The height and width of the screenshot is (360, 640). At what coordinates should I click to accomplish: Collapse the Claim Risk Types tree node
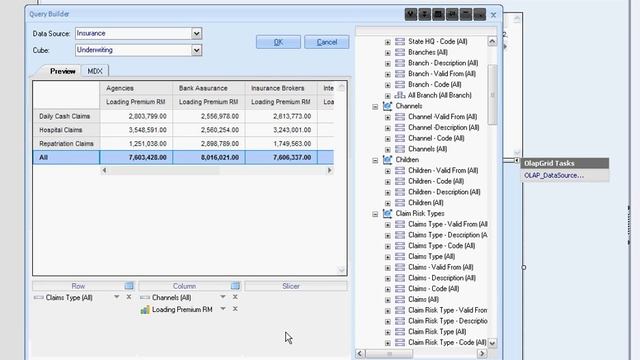375,214
